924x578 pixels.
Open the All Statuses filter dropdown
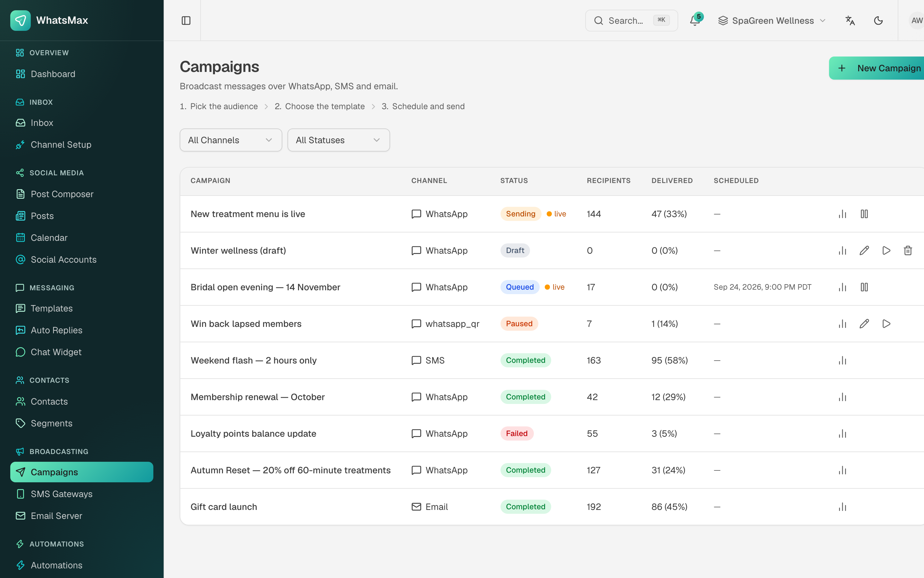pyautogui.click(x=338, y=140)
